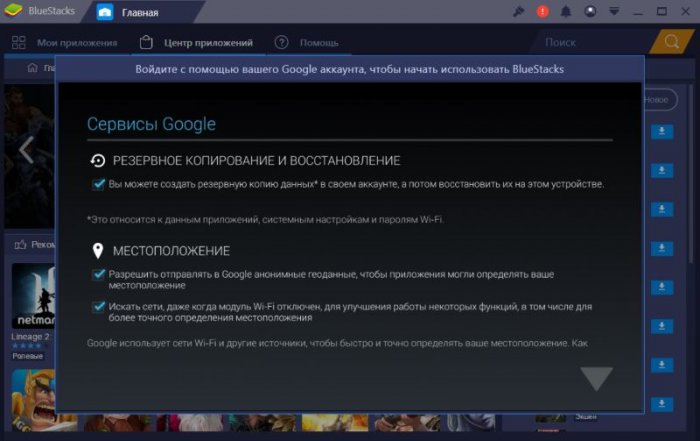
Task: Click the Мои приложения grid icon
Action: click(x=19, y=42)
